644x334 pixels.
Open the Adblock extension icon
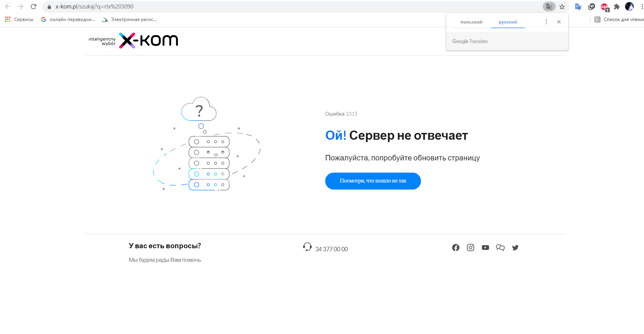point(605,6)
